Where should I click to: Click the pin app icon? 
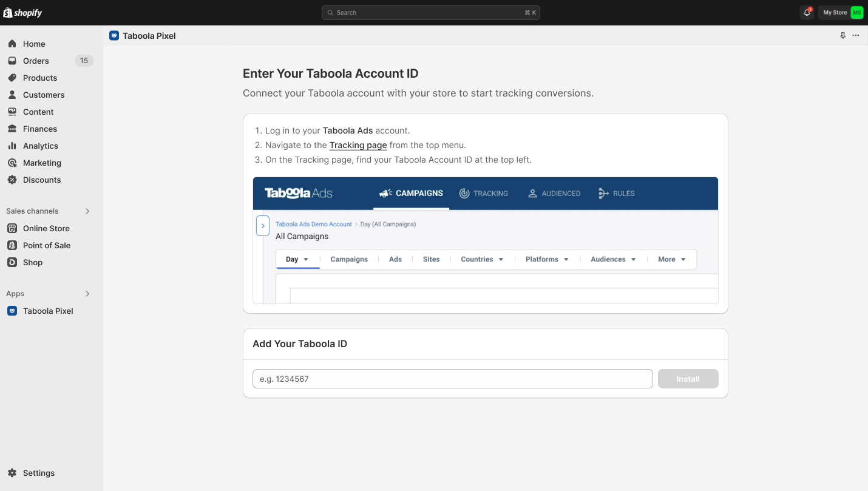coord(843,36)
